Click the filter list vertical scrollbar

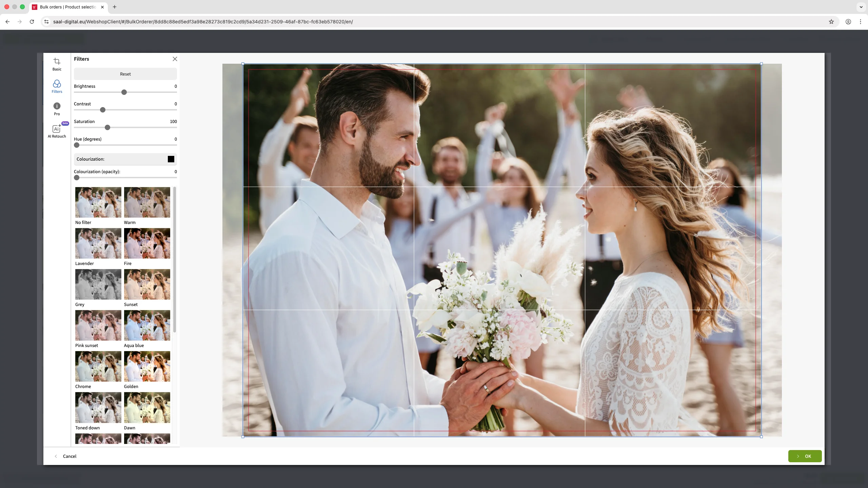[x=175, y=259]
